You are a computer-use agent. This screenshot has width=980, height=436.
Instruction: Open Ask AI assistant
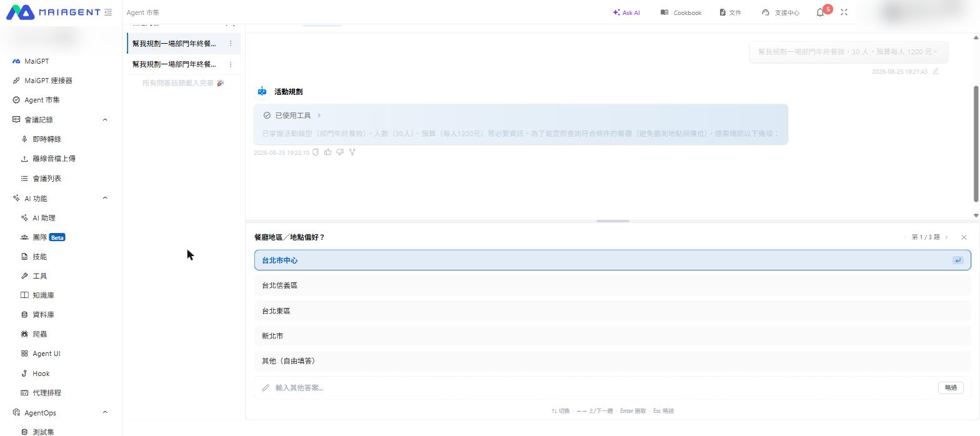pos(626,12)
